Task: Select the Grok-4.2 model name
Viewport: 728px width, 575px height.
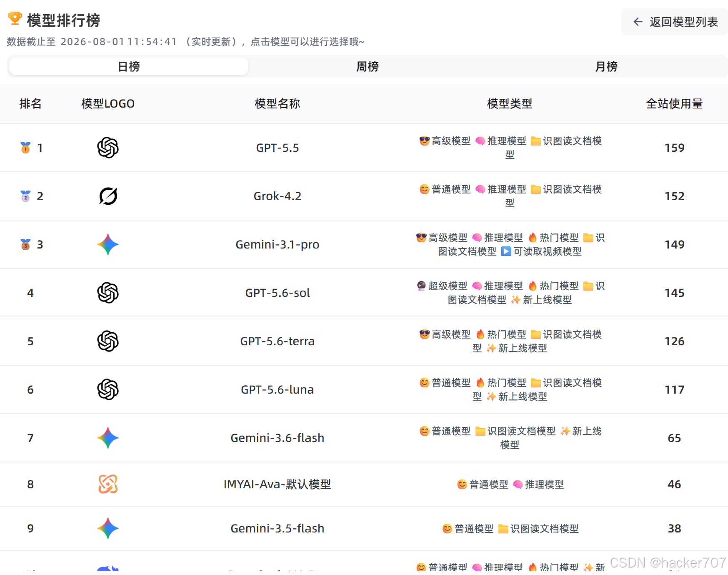Action: (278, 196)
